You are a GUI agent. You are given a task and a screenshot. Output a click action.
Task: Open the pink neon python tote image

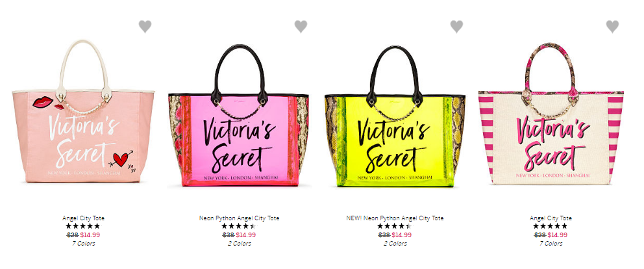(239, 115)
